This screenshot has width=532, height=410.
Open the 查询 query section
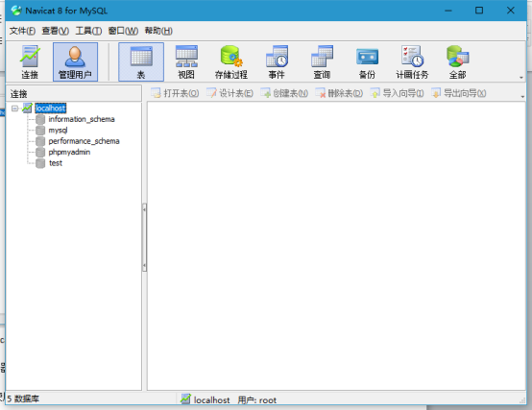[x=322, y=62]
